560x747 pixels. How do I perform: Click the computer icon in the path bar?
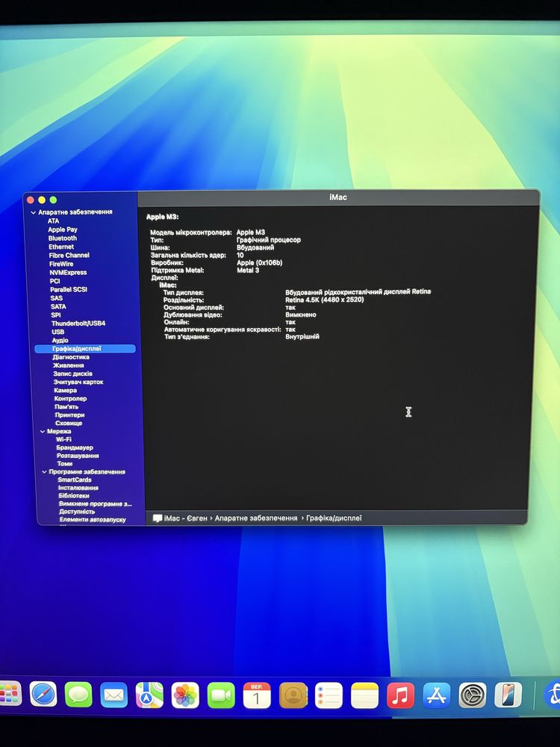click(x=158, y=518)
